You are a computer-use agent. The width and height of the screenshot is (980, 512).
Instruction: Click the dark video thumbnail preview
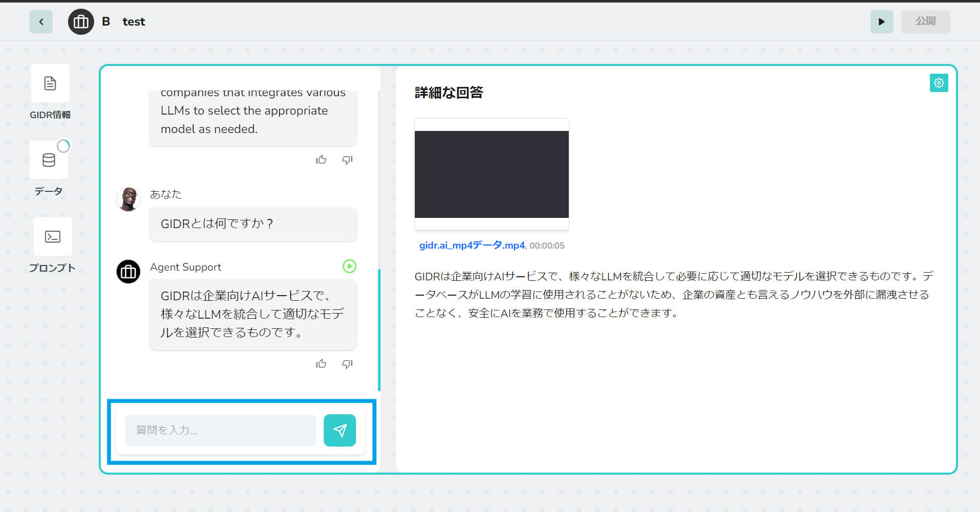[x=492, y=174]
